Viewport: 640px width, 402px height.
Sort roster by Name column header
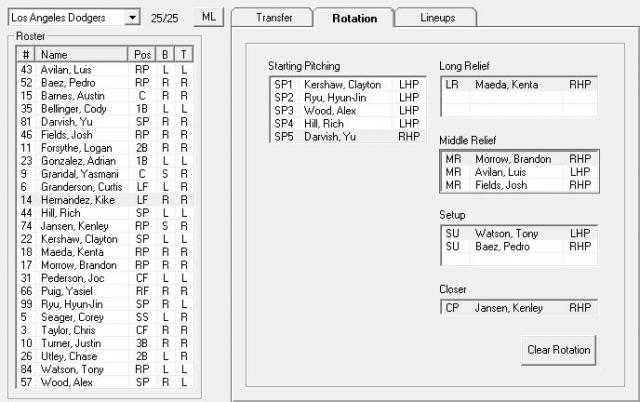pyautogui.click(x=82, y=54)
